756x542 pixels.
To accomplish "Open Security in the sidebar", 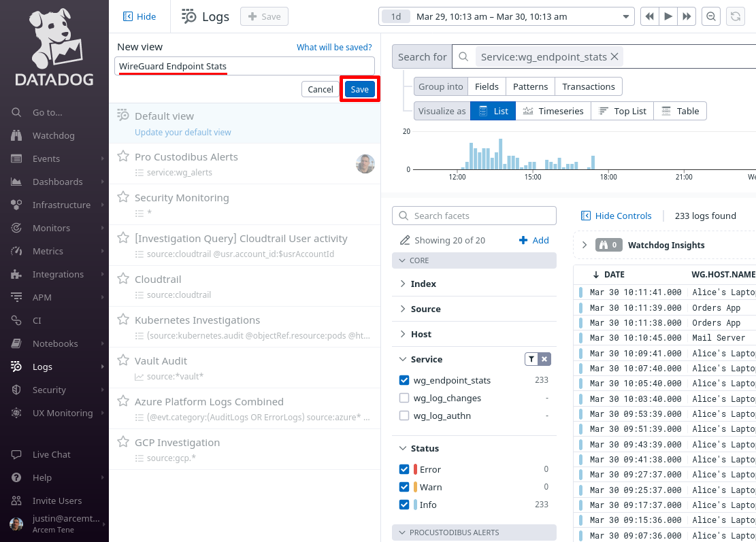I will [x=49, y=390].
